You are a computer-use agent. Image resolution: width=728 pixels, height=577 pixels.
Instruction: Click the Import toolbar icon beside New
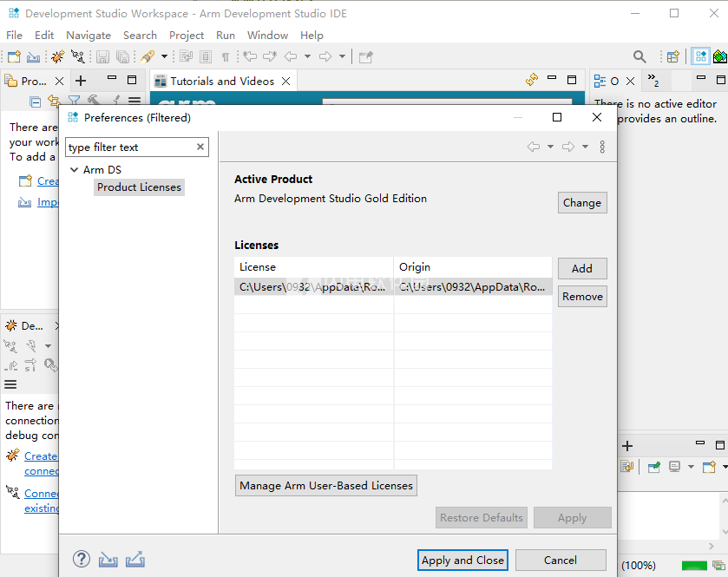[33, 57]
